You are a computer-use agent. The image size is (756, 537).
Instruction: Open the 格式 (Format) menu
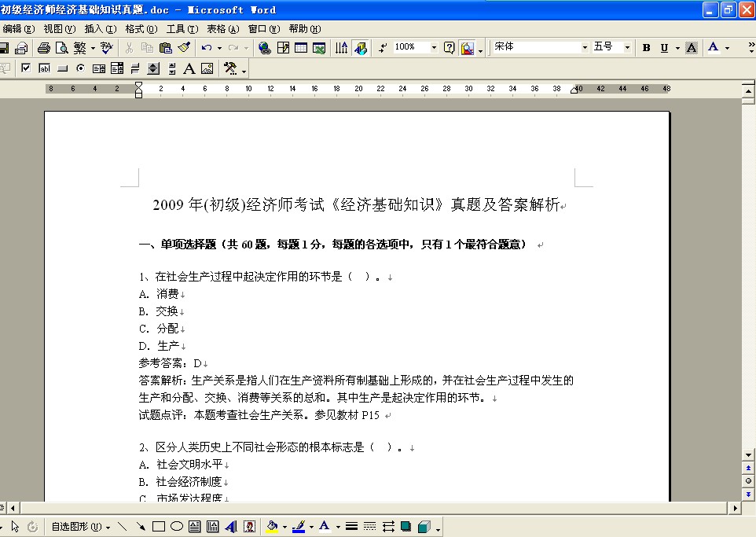click(140, 29)
